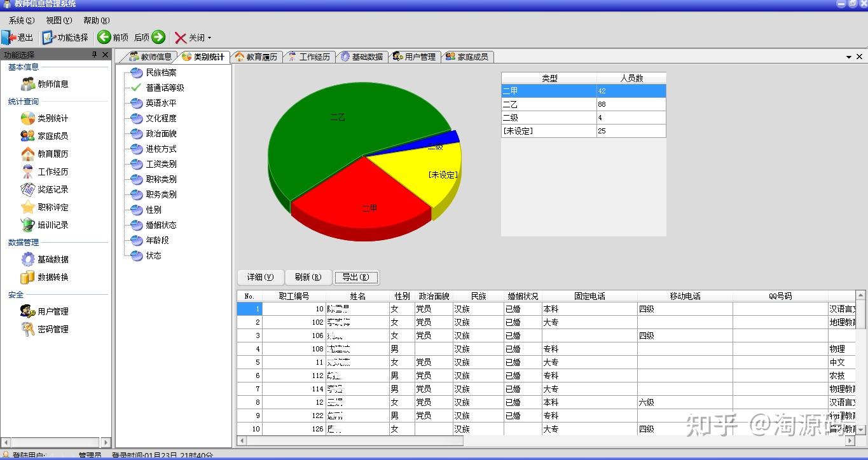This screenshot has height=460, width=868.
Task: Select the 二甲 row in type table
Action: [x=583, y=91]
